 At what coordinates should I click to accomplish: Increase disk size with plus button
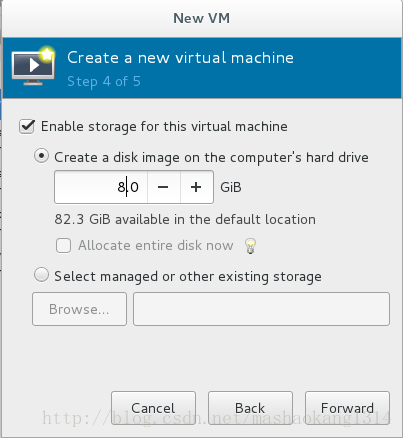(x=196, y=187)
